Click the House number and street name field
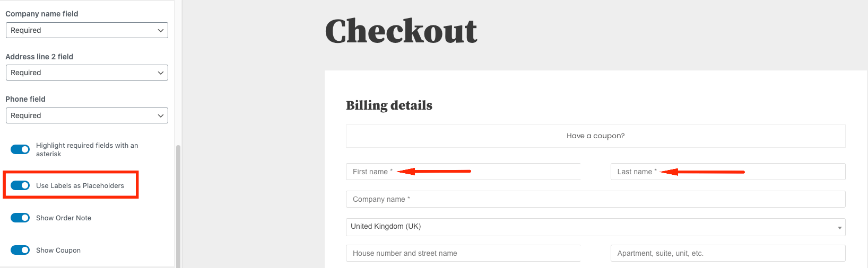This screenshot has height=268, width=868. coord(463,253)
